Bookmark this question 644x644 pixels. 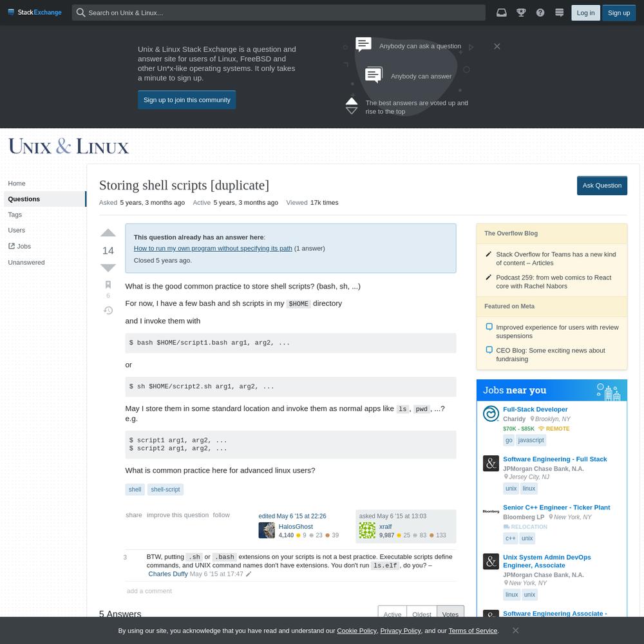pyautogui.click(x=108, y=285)
